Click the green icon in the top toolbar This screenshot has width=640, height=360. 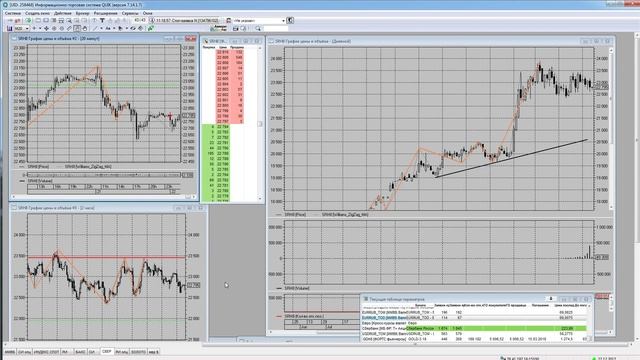pos(29,20)
